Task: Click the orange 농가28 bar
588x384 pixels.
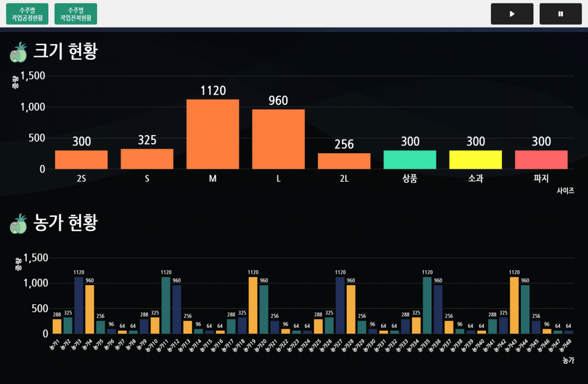Action: 351,309
